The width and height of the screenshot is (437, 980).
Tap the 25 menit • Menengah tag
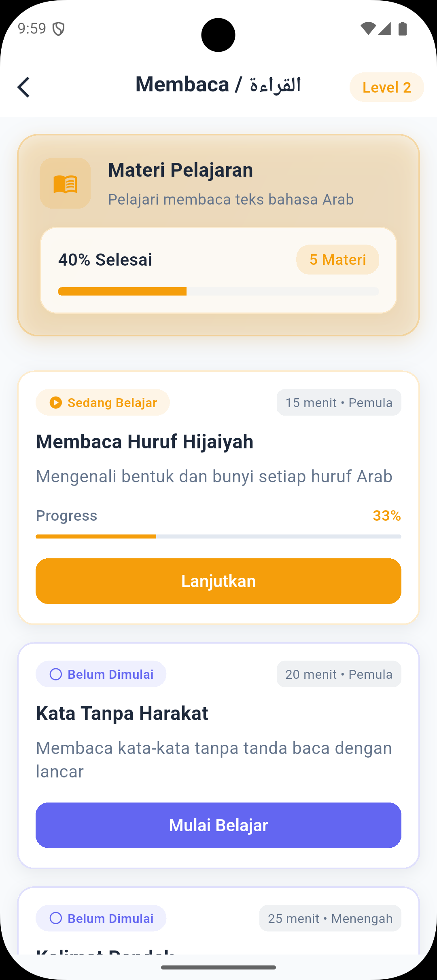coord(330,918)
